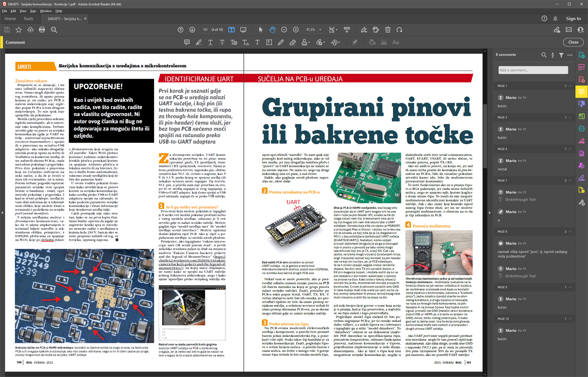
Task: Rotate the page view clockwise
Action: pos(399,30)
